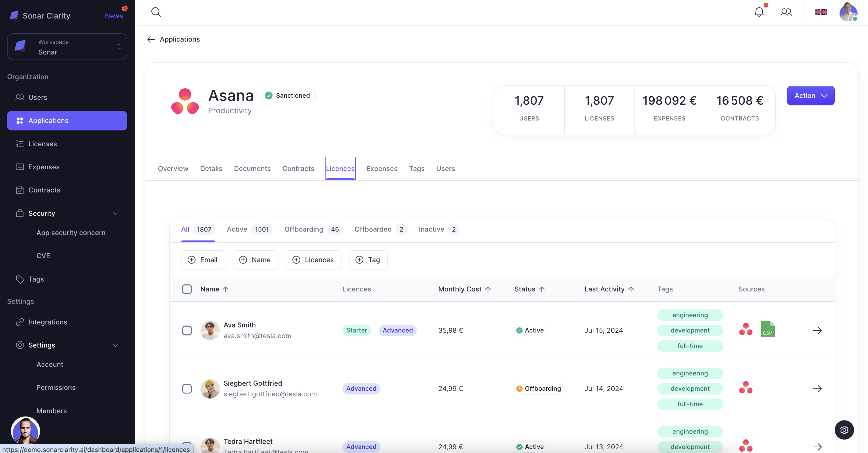This screenshot has width=868, height=453.
Task: Open Siegbert Gottfried's row arrow
Action: (817, 389)
